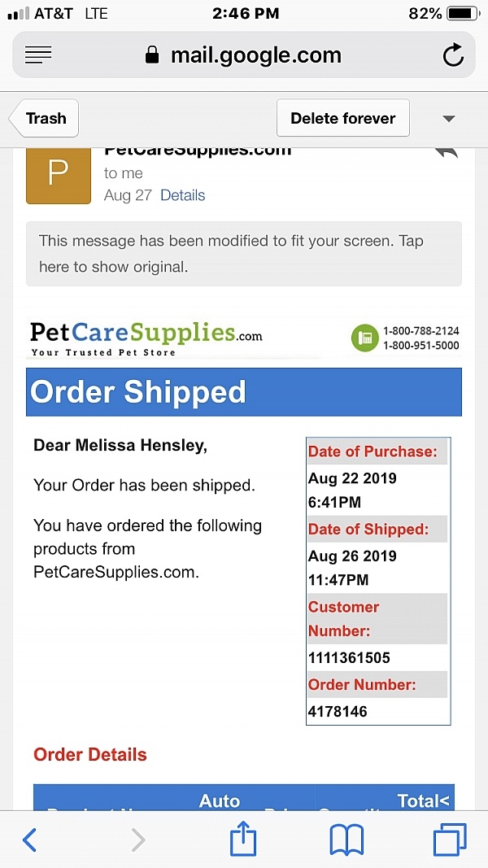Open the reply arrow icon
The width and height of the screenshot is (488, 868).
(446, 151)
